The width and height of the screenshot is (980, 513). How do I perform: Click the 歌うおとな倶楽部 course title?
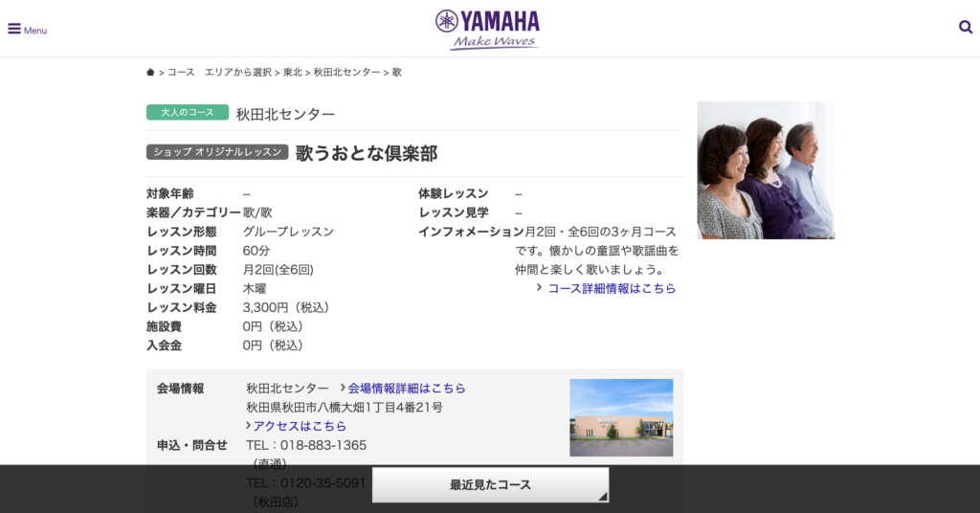point(367,153)
